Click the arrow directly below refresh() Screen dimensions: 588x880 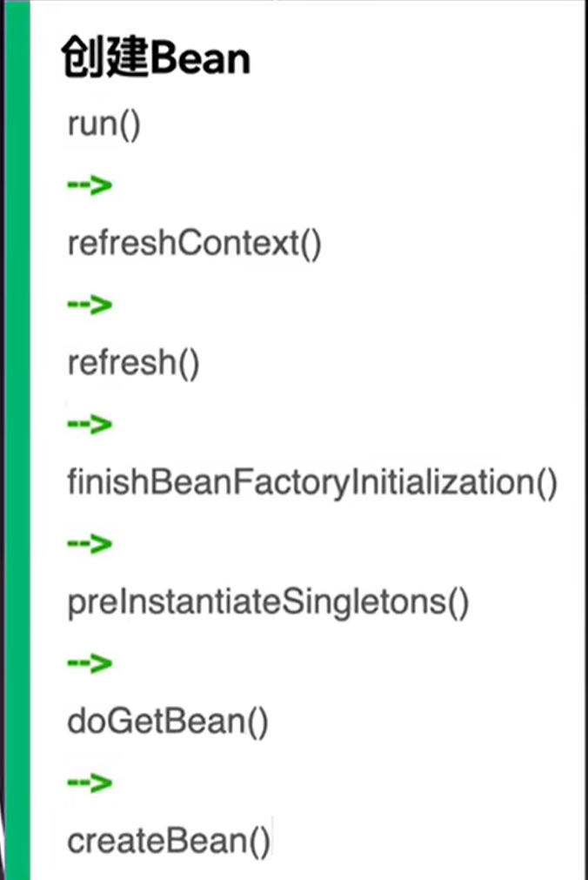click(90, 424)
